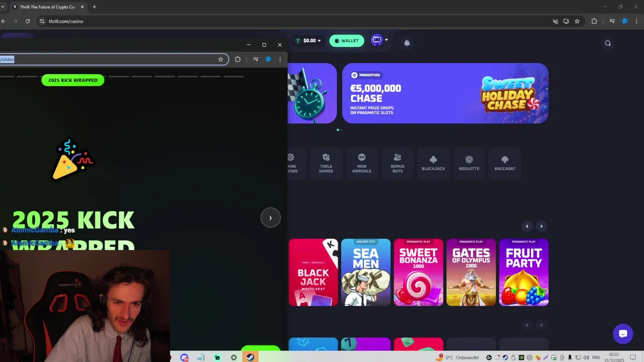Image resolution: width=644 pixels, height=362 pixels.
Task: Open media controls icon in back Chrome window
Action: [x=612, y=21]
